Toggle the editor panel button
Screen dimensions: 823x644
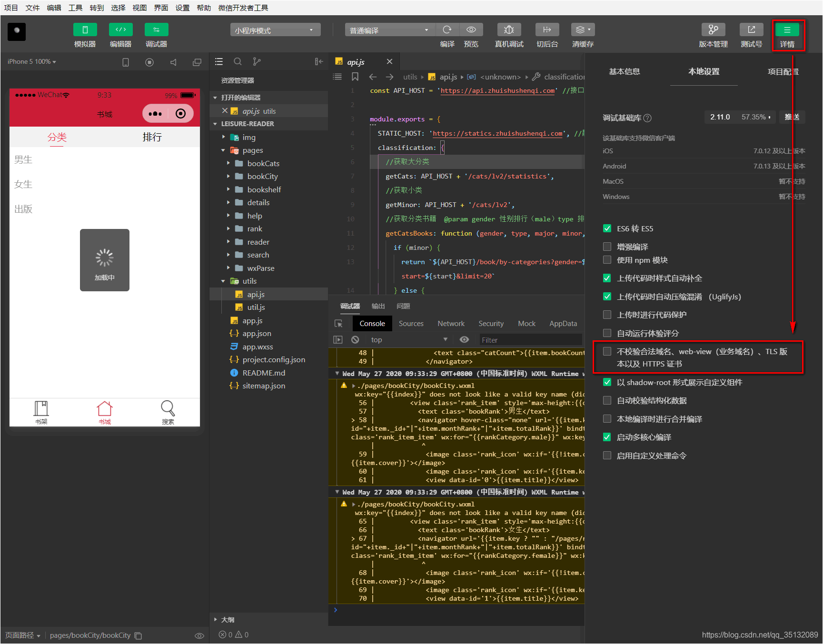121,30
